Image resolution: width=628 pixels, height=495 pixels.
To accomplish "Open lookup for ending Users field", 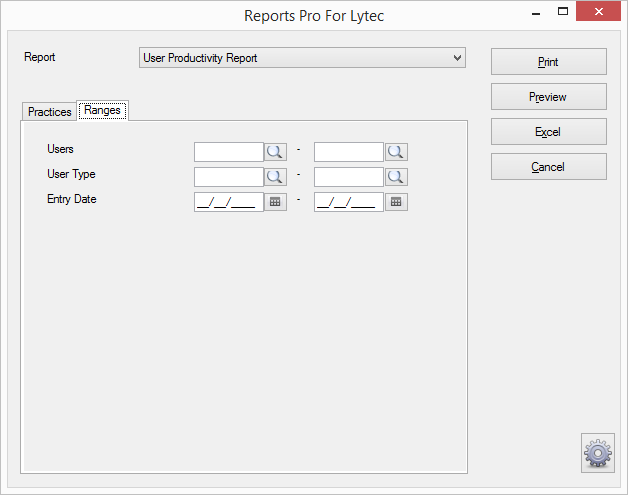I will 396,152.
